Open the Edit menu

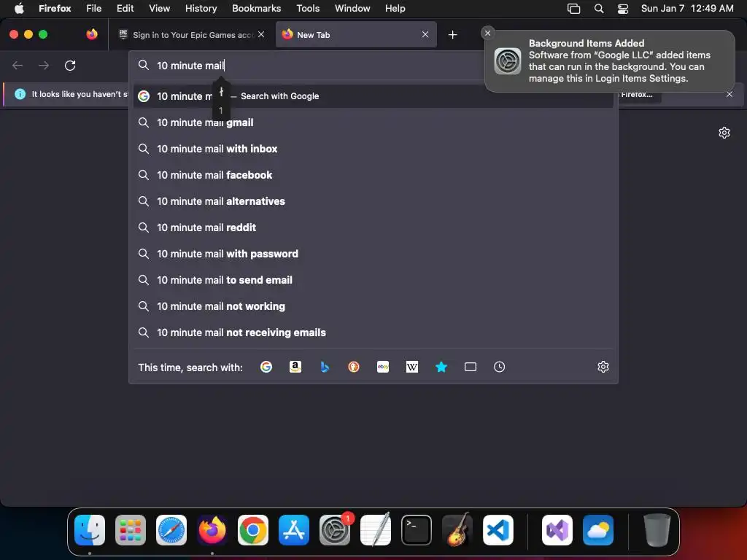[125, 8]
